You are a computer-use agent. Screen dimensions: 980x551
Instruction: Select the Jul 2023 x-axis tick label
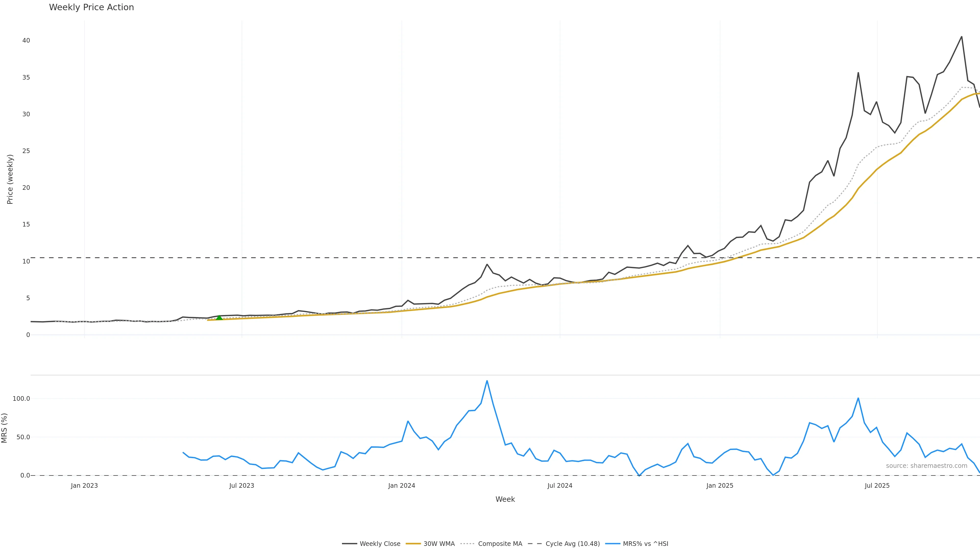(x=242, y=486)
